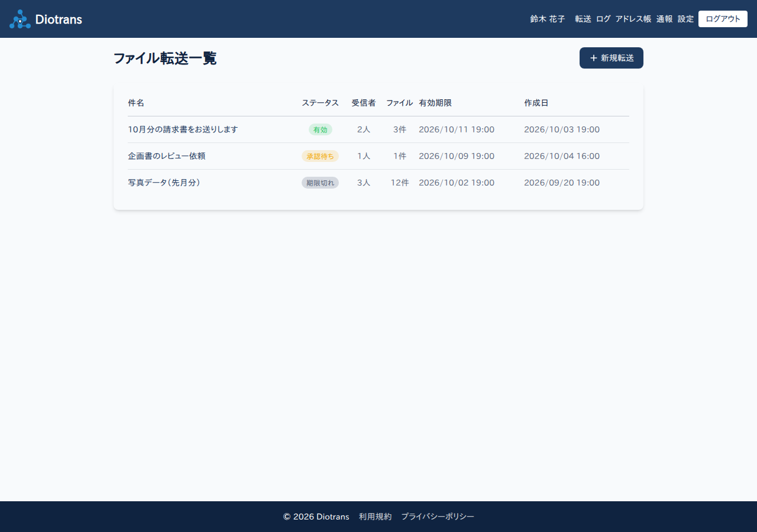Open the 転送 menu item
Image resolution: width=757 pixels, height=532 pixels.
click(583, 19)
